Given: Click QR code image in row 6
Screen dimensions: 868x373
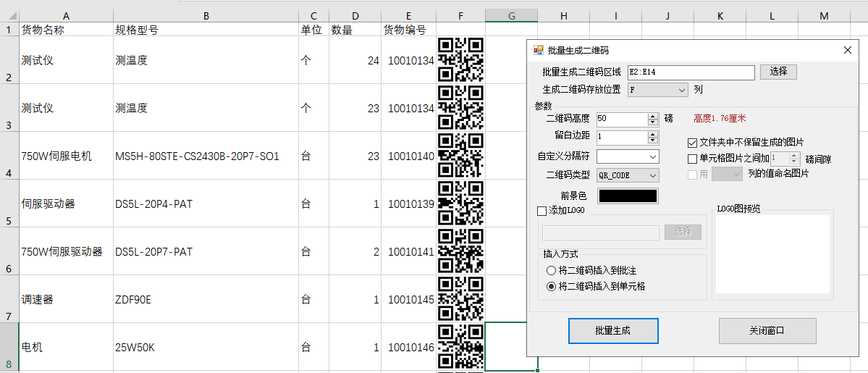Looking at the screenshot, I should pyautogui.click(x=460, y=251).
